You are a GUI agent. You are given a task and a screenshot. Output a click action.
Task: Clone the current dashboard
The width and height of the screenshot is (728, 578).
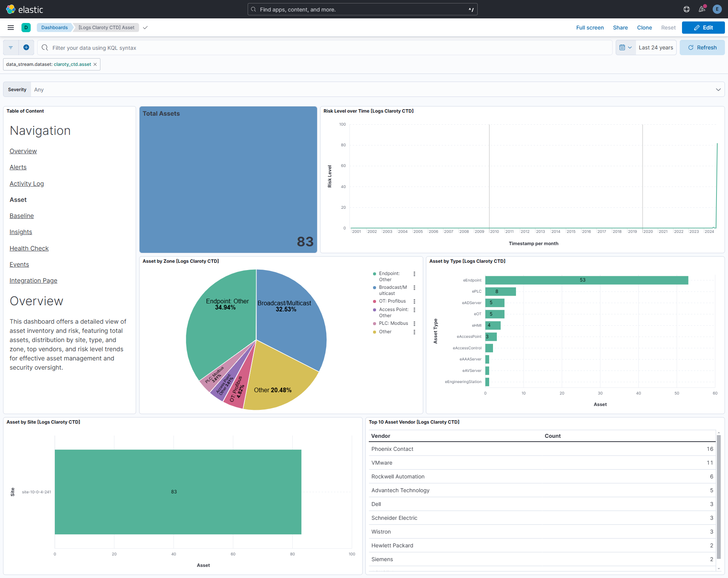644,27
